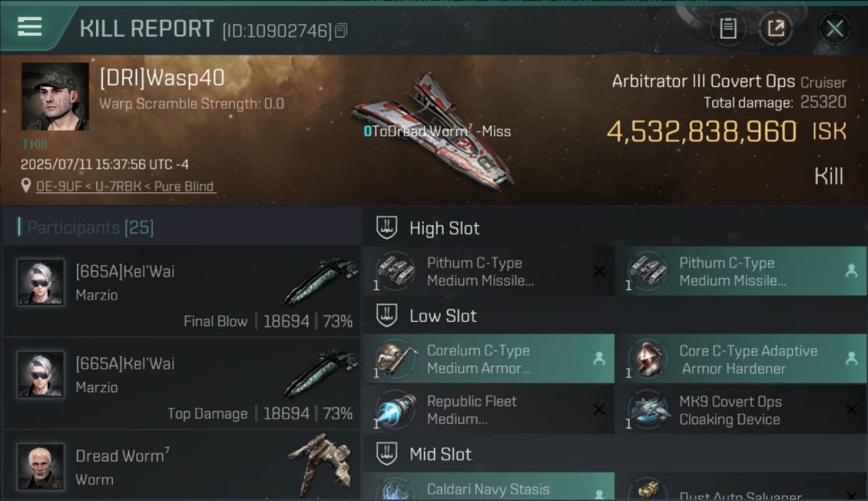868x501 pixels.
Task: Select MK9 Covert Ops Cloaking Device module
Action: pos(740,410)
